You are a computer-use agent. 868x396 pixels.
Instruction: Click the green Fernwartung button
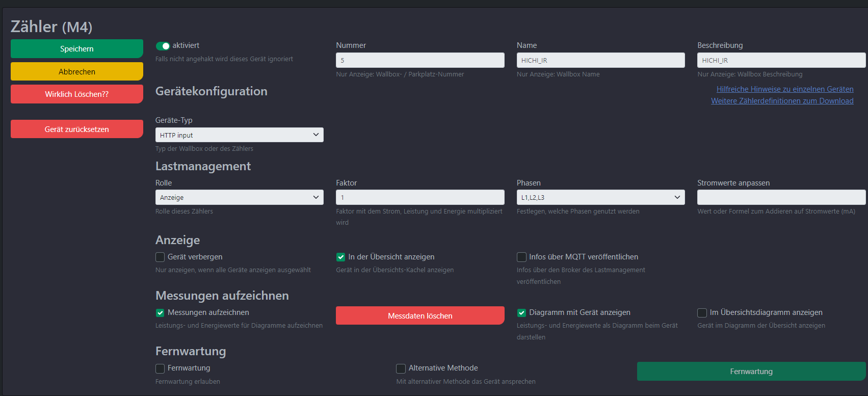[751, 372]
